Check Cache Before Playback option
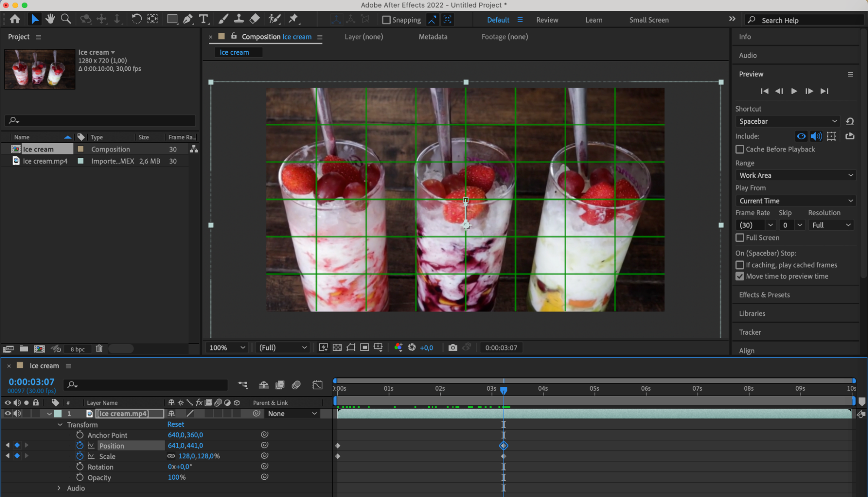 pos(740,149)
